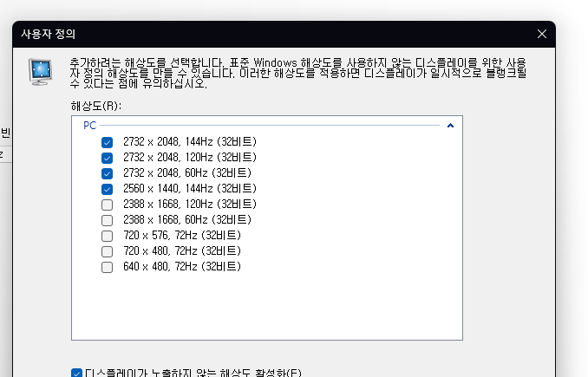This screenshot has height=377, width=588.
Task: Enable the 2388 x 1668, 120Hz checkbox
Action: tap(107, 205)
